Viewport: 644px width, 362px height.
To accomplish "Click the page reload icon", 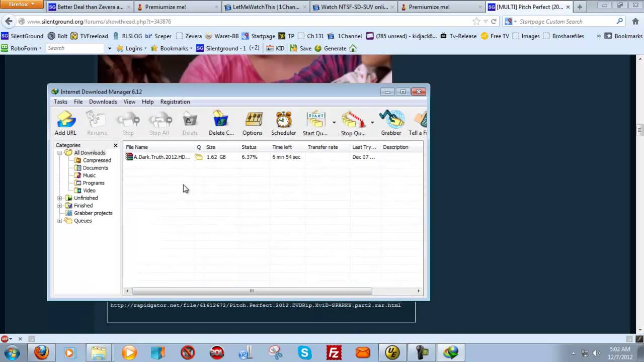I will coord(494,22).
